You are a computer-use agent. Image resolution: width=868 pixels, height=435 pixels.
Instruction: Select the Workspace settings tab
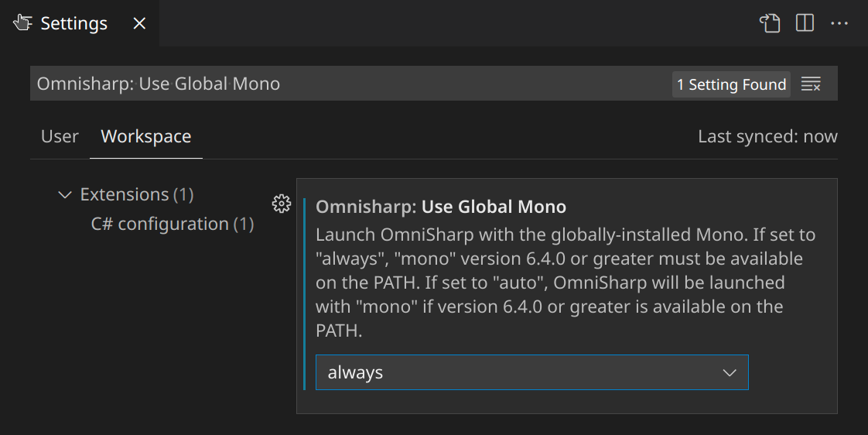pos(145,136)
